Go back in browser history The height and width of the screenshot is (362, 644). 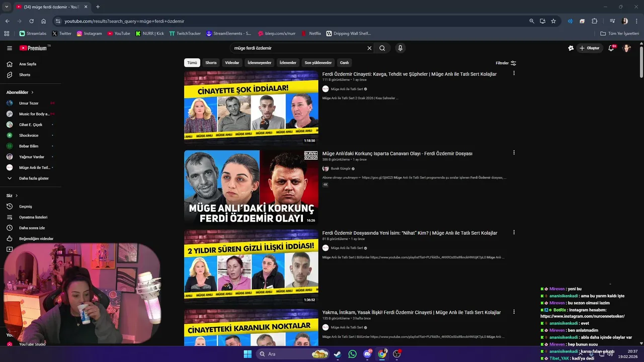pos(7,21)
